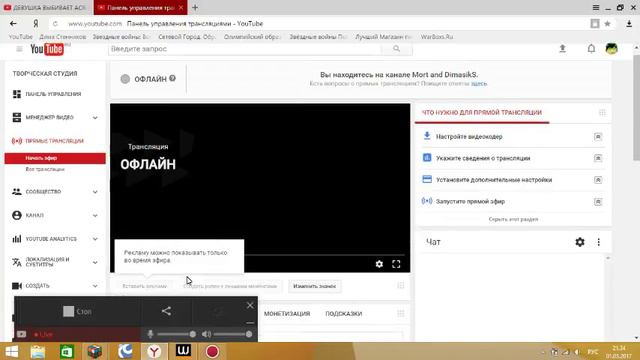Open the Windows Start button

pos(11,351)
